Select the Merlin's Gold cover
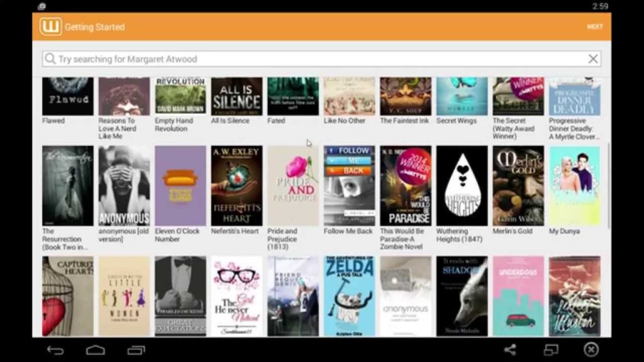The height and width of the screenshot is (362, 644). (x=518, y=185)
